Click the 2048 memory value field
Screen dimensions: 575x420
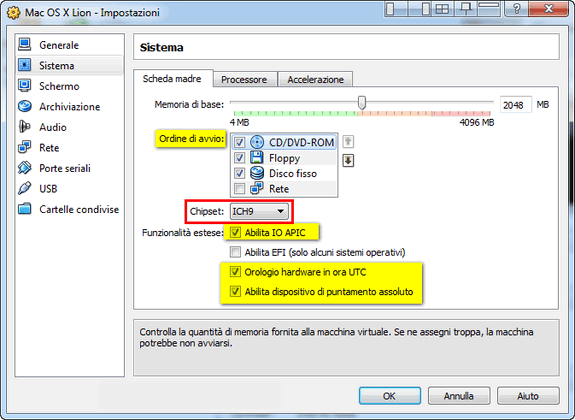click(516, 105)
